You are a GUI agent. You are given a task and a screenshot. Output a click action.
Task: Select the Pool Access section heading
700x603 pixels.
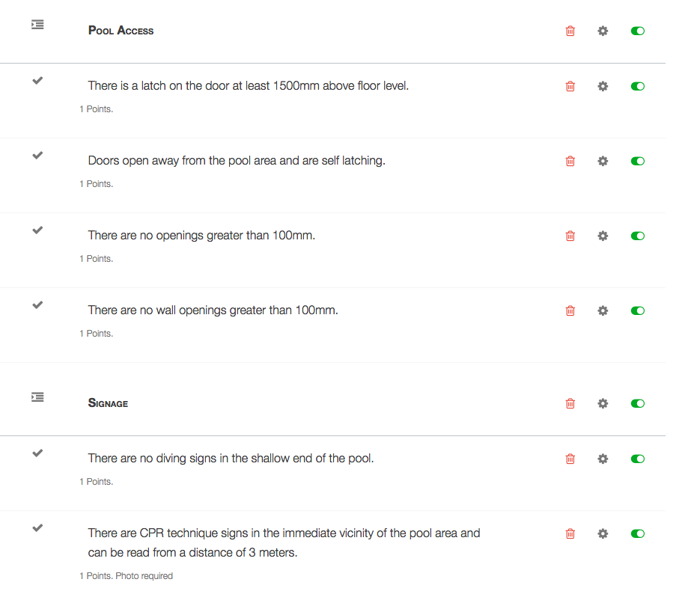[x=121, y=31]
